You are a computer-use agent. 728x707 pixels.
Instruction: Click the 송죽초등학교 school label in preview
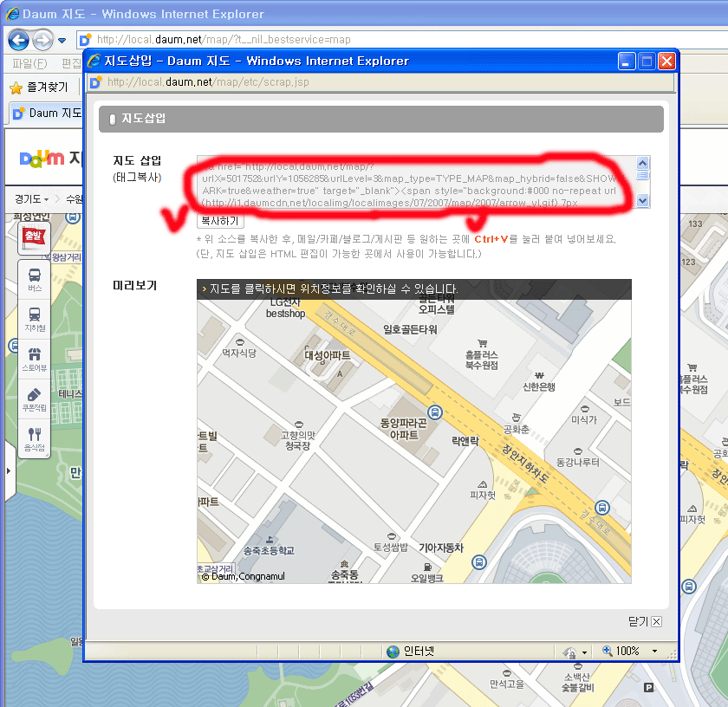coord(269,550)
